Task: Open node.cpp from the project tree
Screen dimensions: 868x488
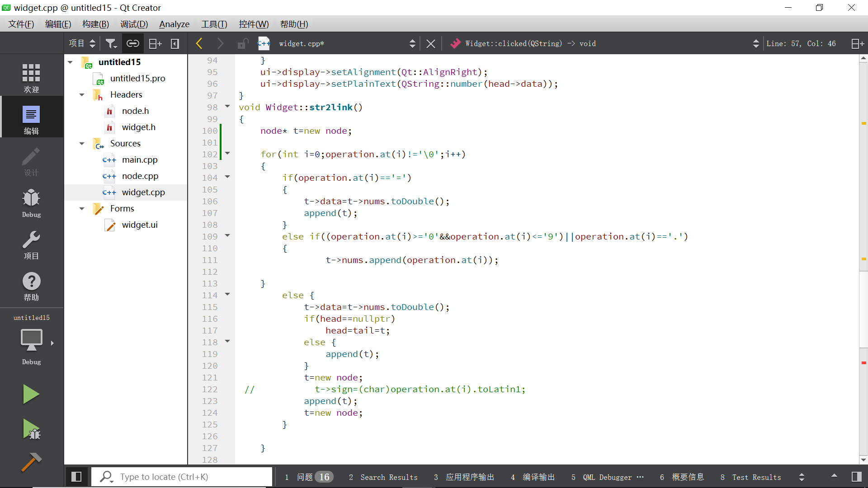Action: (x=140, y=176)
